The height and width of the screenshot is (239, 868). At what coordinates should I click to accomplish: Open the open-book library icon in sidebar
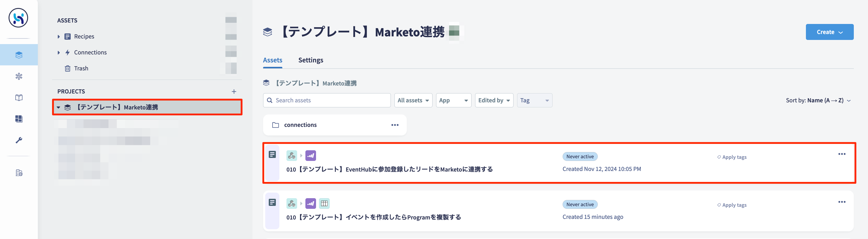point(19,97)
